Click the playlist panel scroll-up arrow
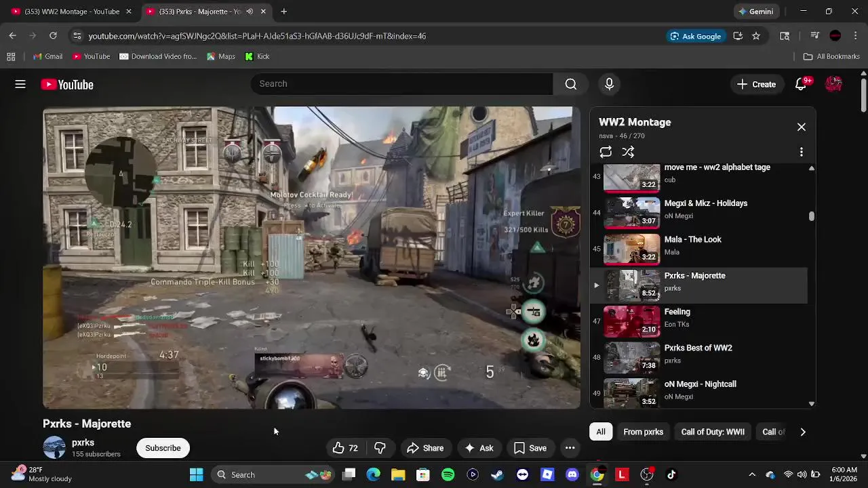 (811, 168)
